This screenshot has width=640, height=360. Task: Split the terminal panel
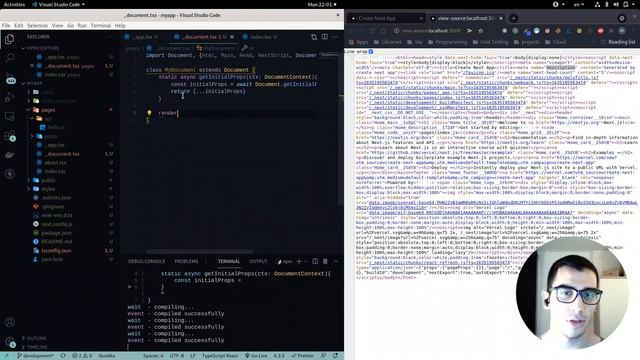tap(315, 261)
